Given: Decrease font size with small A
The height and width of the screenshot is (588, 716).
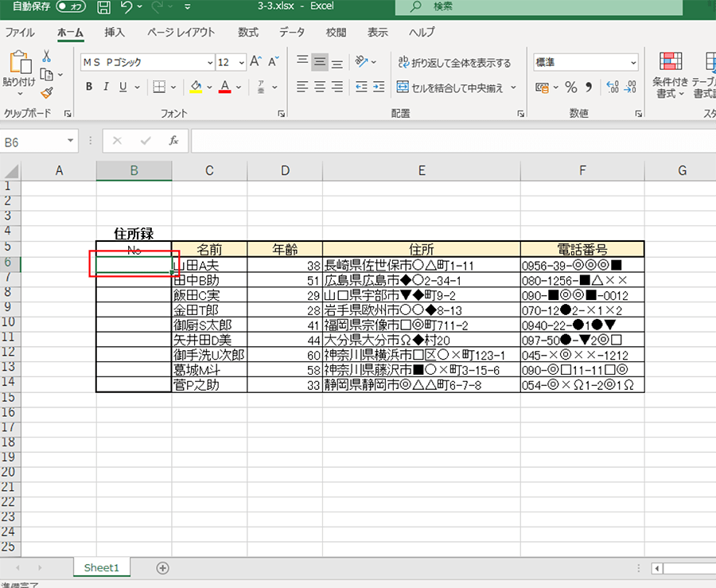Looking at the screenshot, I should click(274, 61).
